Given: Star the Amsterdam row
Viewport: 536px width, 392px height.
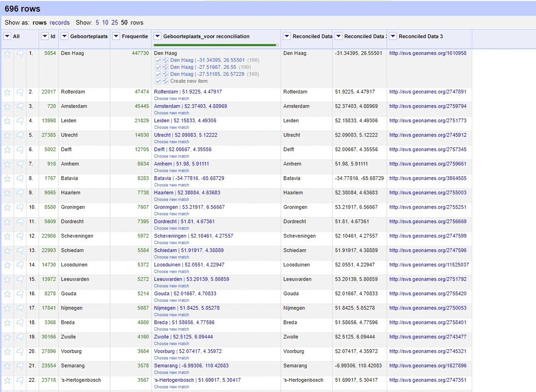Looking at the screenshot, I should point(7,107).
